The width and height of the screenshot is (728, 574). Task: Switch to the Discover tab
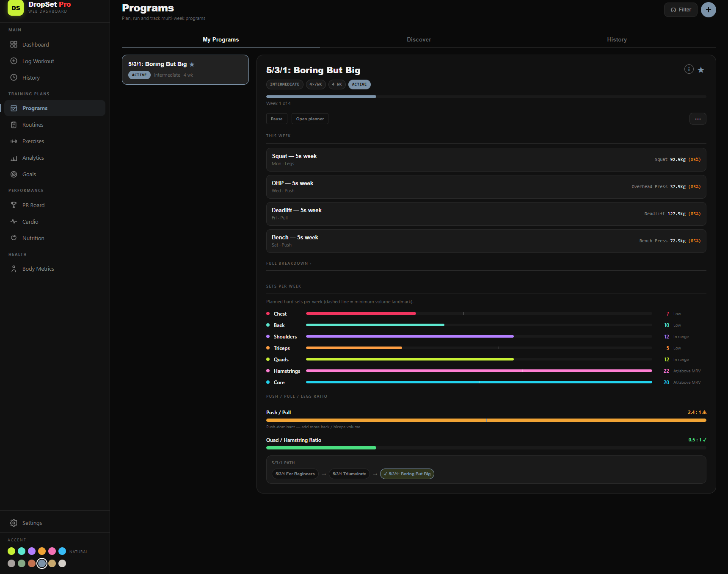pos(419,39)
